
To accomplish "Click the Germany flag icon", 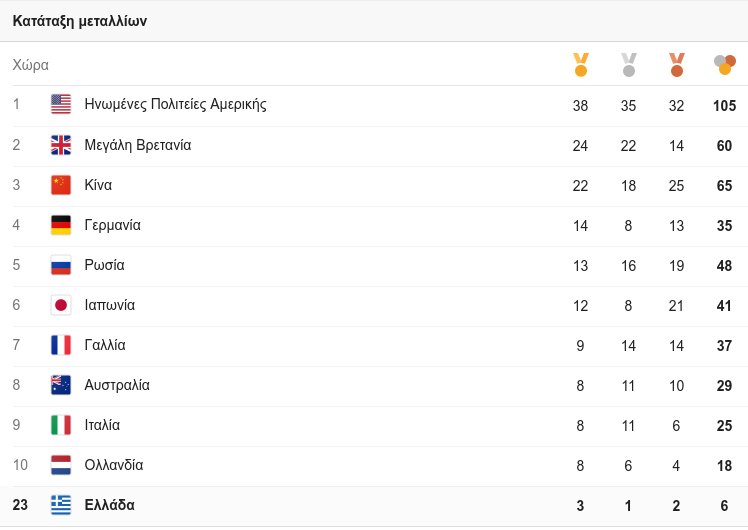I will tap(61, 225).
